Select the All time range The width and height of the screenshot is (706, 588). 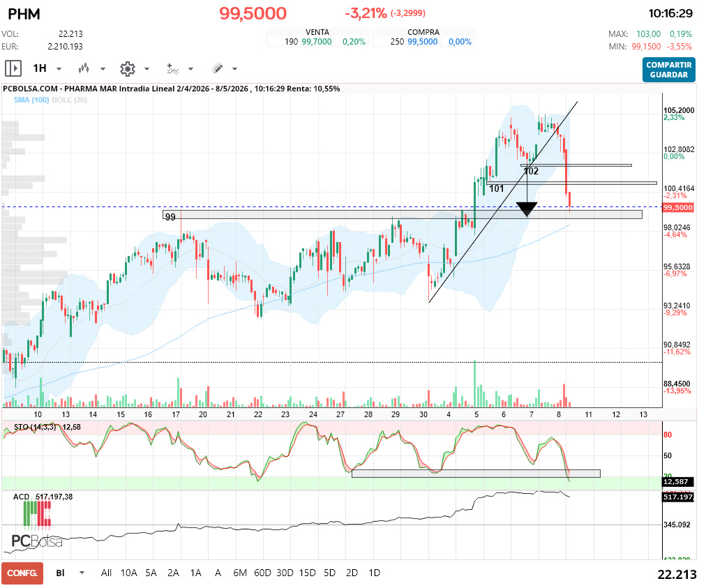pos(106,573)
